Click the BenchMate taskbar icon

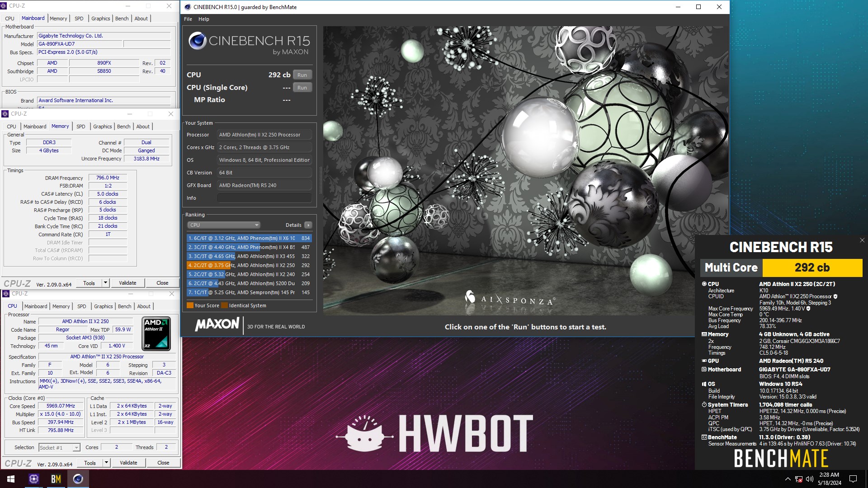tap(56, 479)
